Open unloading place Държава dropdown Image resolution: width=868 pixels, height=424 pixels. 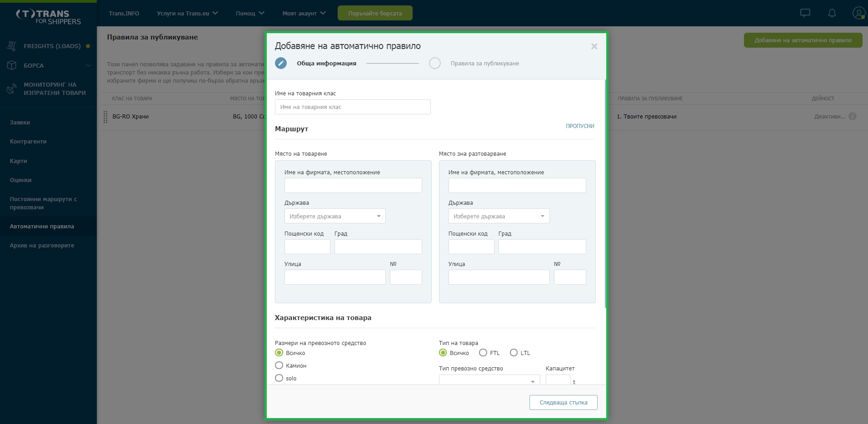pos(499,216)
